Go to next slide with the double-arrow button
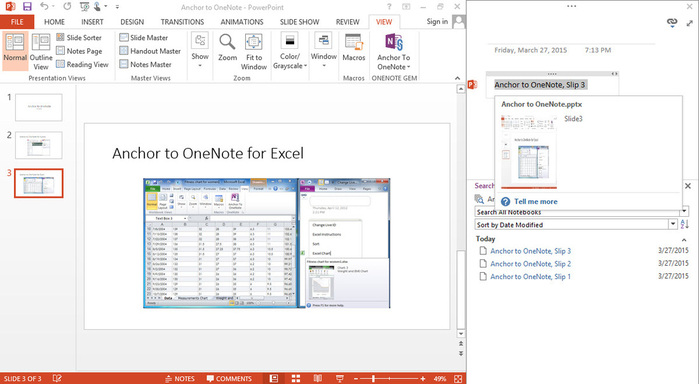699x384 pixels. [x=461, y=353]
